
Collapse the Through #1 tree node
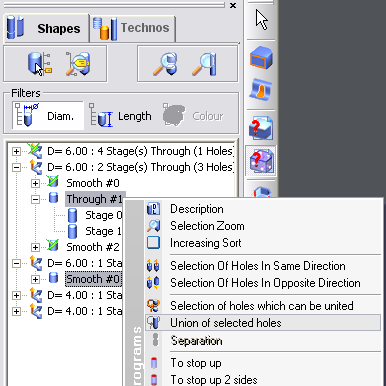[x=35, y=199]
